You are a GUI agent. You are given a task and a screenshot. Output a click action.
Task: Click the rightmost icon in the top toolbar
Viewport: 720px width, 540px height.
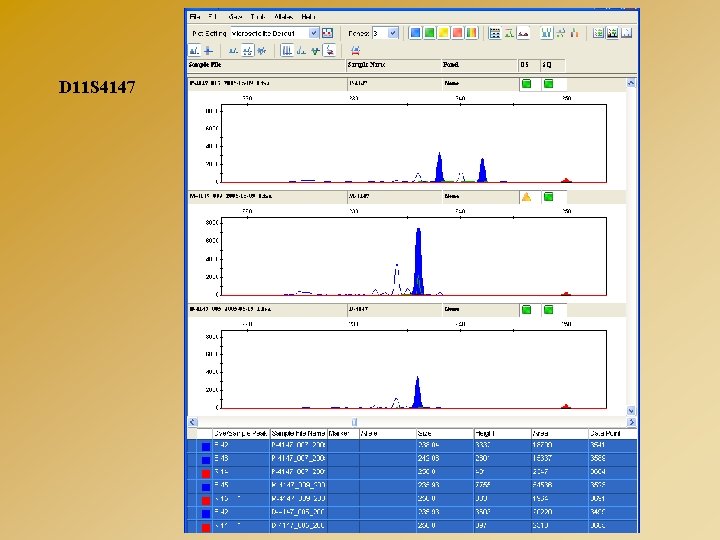626,33
